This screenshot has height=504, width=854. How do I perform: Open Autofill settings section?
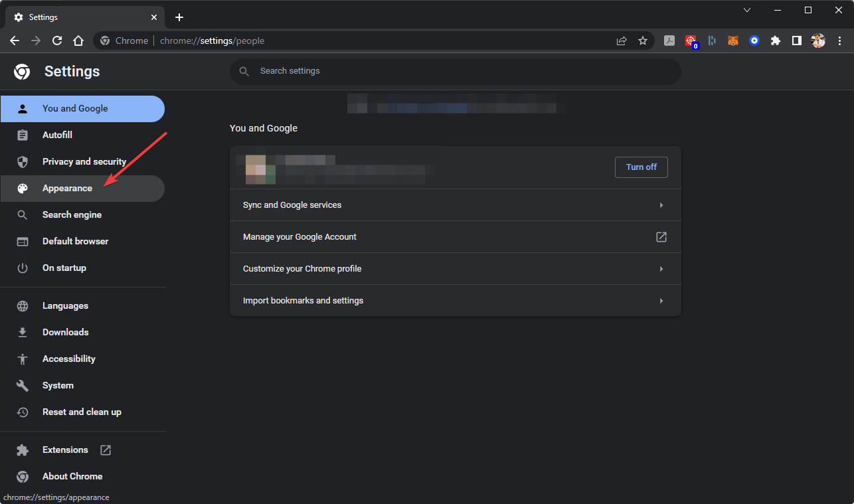point(82,135)
